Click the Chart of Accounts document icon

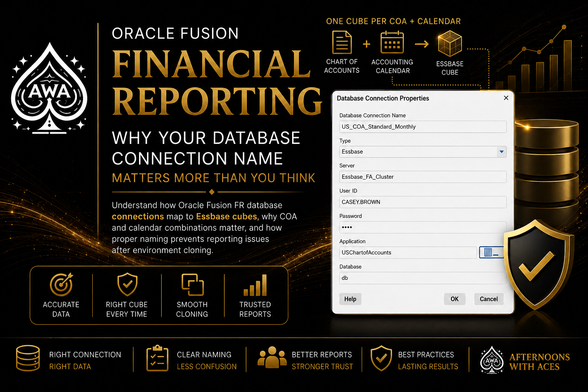coord(342,42)
